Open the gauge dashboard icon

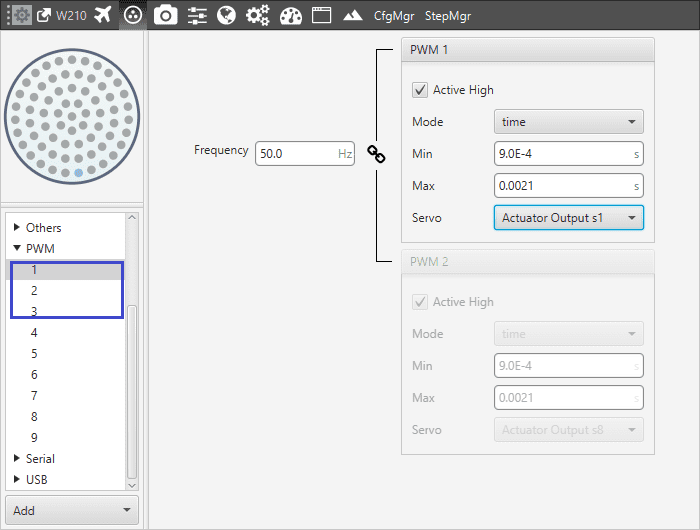(x=290, y=16)
